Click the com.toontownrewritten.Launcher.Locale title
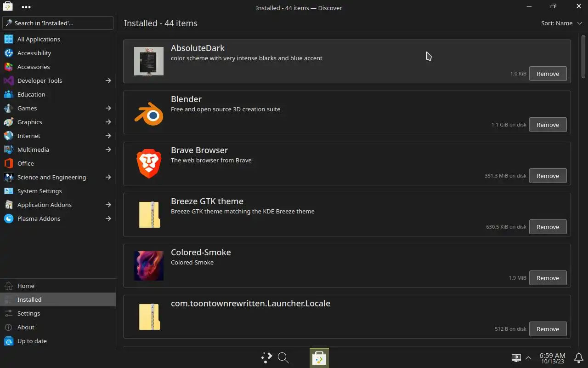 click(250, 303)
